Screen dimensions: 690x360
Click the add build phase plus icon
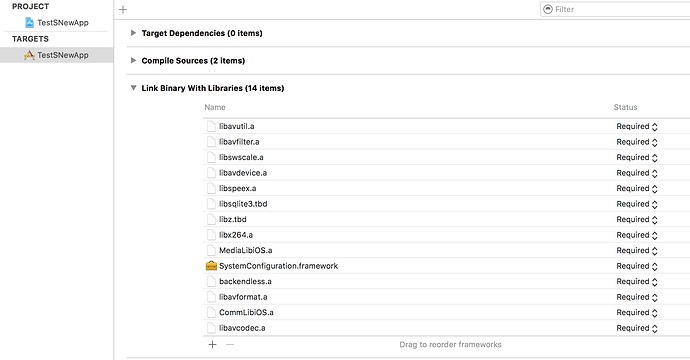(x=123, y=9)
